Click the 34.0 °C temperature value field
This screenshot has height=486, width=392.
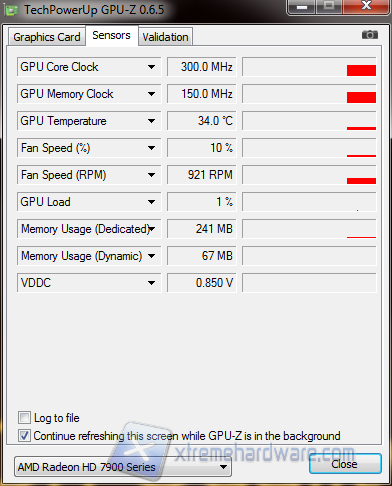point(201,121)
